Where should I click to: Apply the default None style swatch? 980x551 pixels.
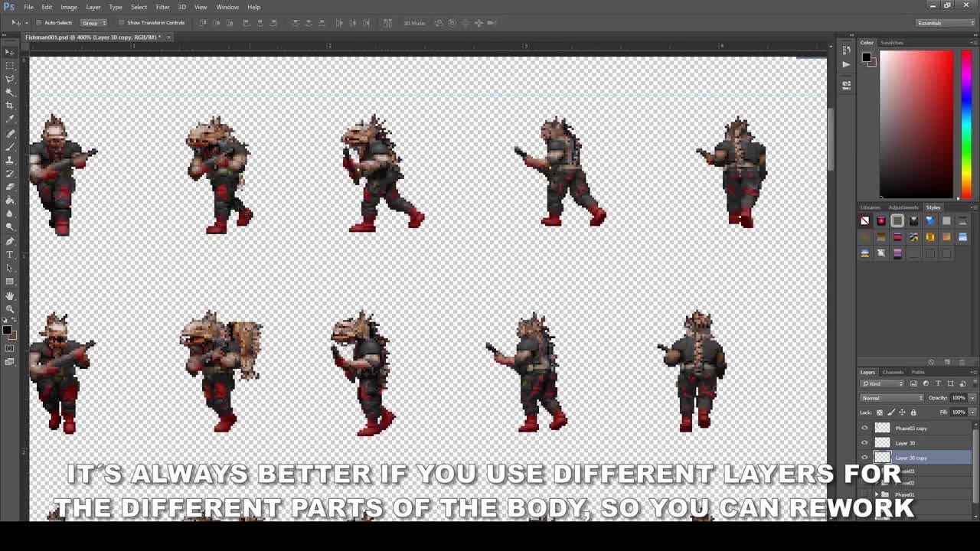pyautogui.click(x=864, y=220)
